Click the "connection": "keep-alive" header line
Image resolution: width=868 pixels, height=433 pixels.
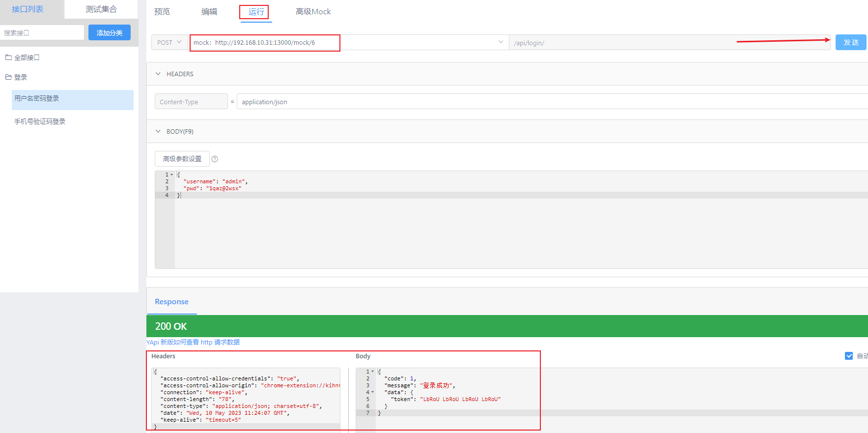204,392
